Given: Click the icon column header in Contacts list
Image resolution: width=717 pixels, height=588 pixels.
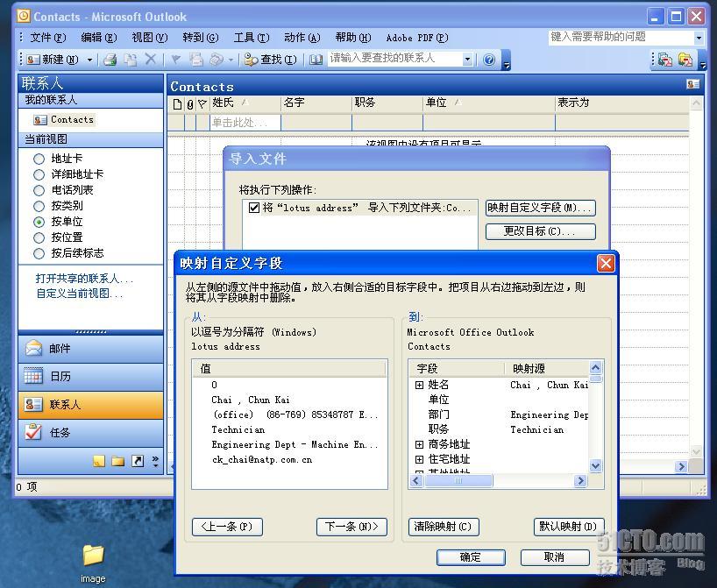Looking at the screenshot, I should 177,104.
